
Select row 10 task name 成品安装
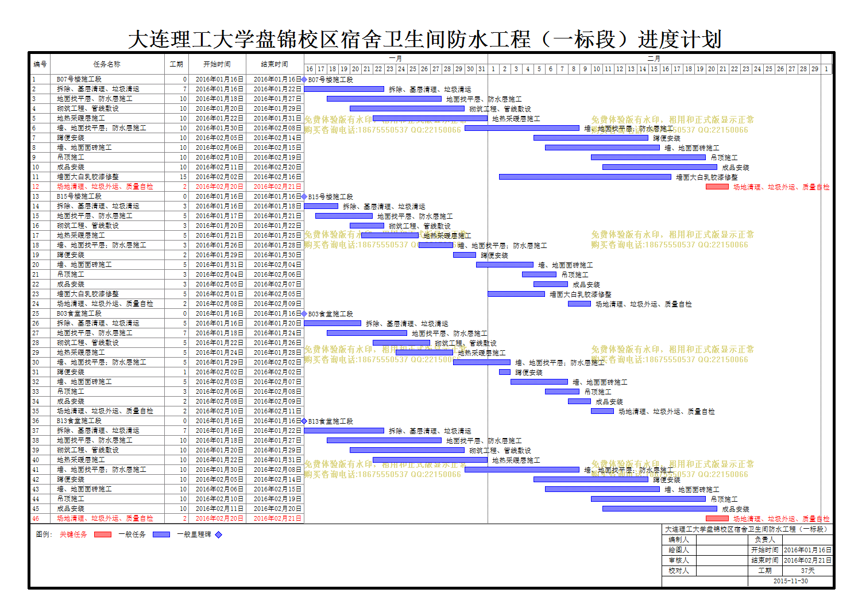(71, 167)
